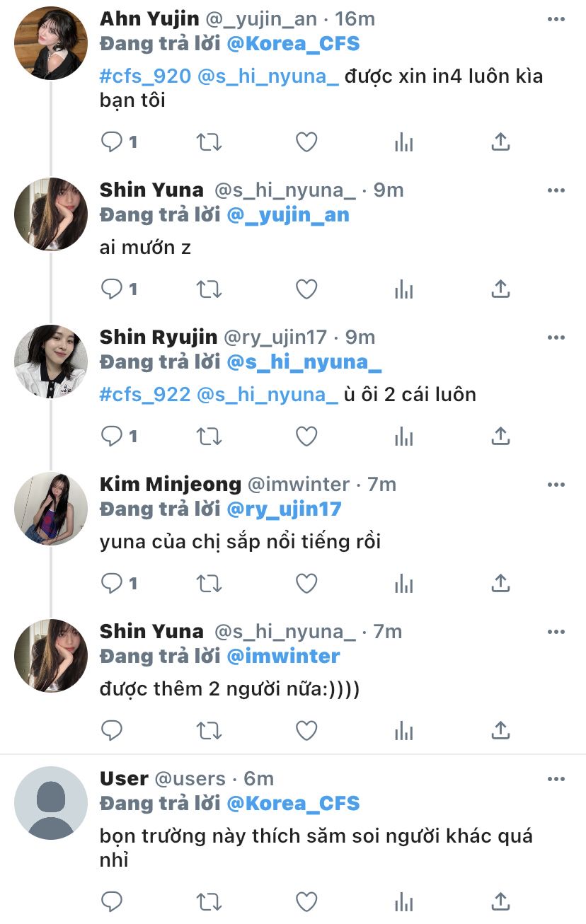Like the tweet from User @users

[x=306, y=901]
